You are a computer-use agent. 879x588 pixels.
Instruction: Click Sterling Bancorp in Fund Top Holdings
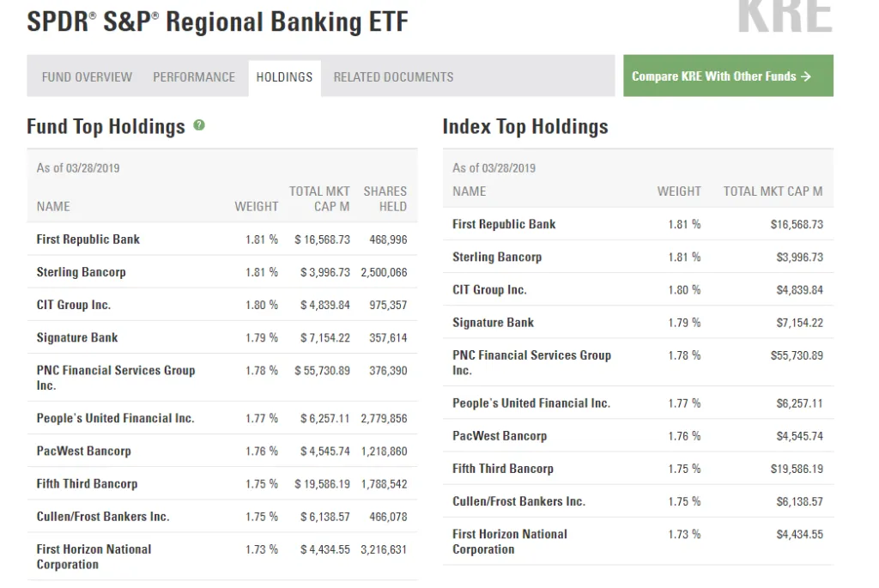pyautogui.click(x=81, y=272)
